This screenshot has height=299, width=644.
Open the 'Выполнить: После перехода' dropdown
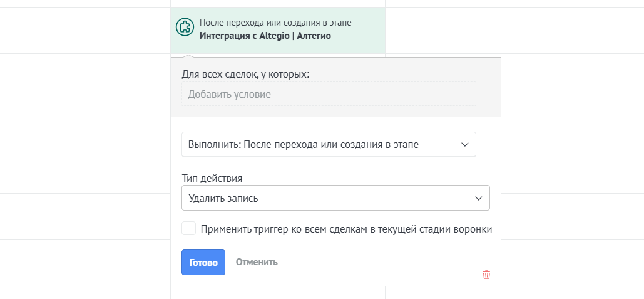point(329,144)
